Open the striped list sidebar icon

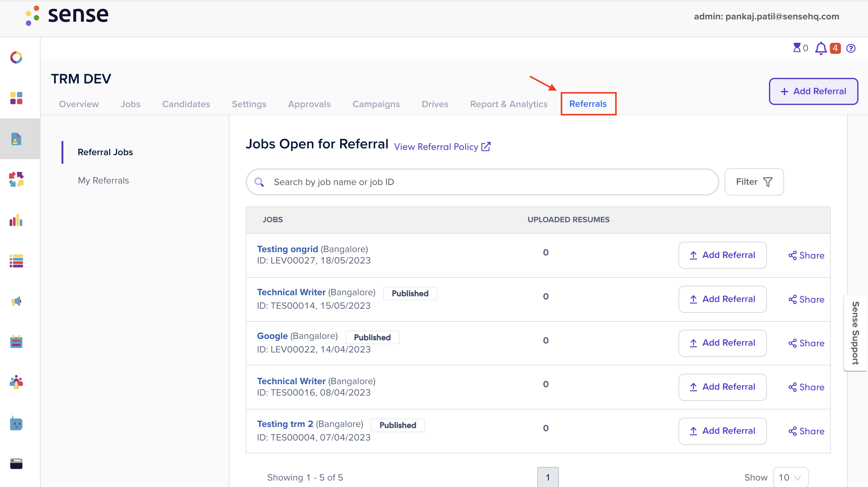(16, 261)
